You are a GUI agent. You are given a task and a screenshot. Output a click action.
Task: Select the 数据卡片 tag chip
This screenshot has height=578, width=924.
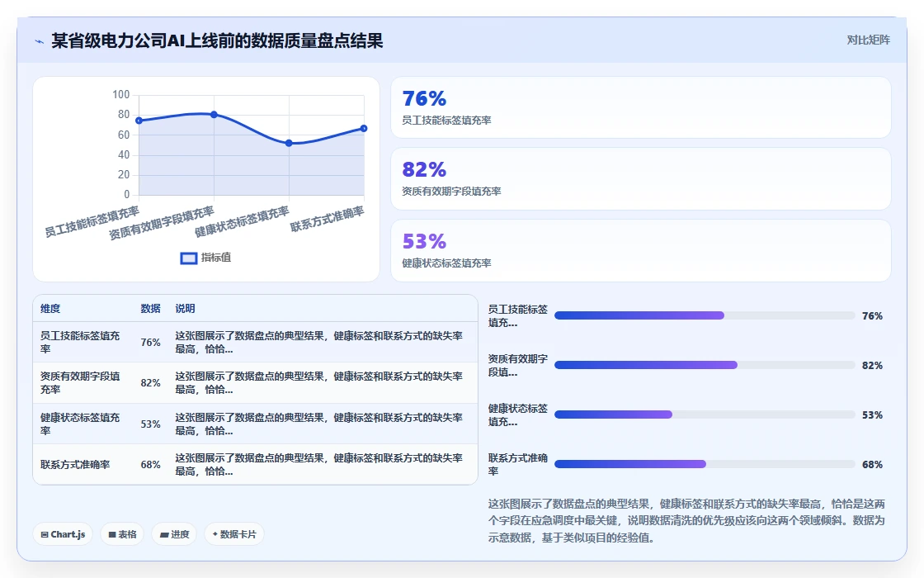click(234, 534)
